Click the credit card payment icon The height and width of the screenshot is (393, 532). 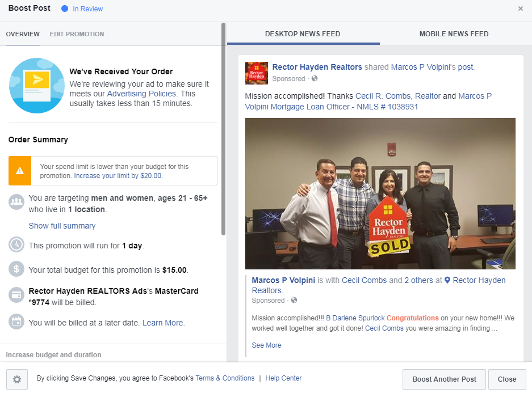pyautogui.click(x=16, y=295)
